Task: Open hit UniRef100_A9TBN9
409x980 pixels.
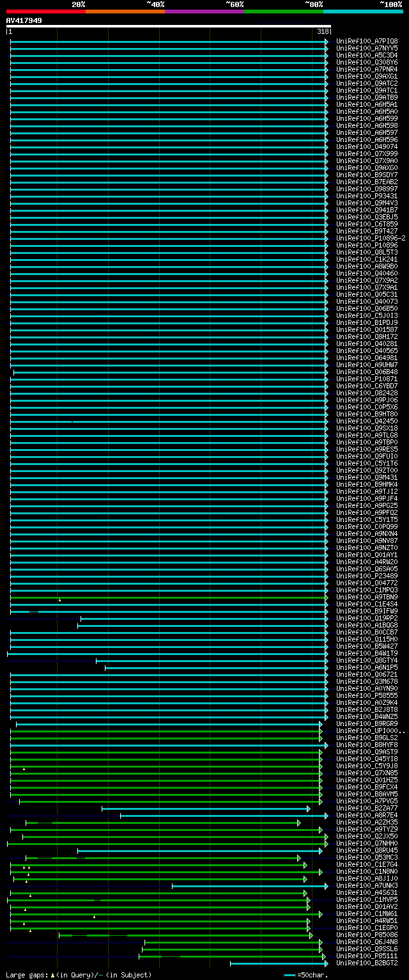Action: pos(367,597)
